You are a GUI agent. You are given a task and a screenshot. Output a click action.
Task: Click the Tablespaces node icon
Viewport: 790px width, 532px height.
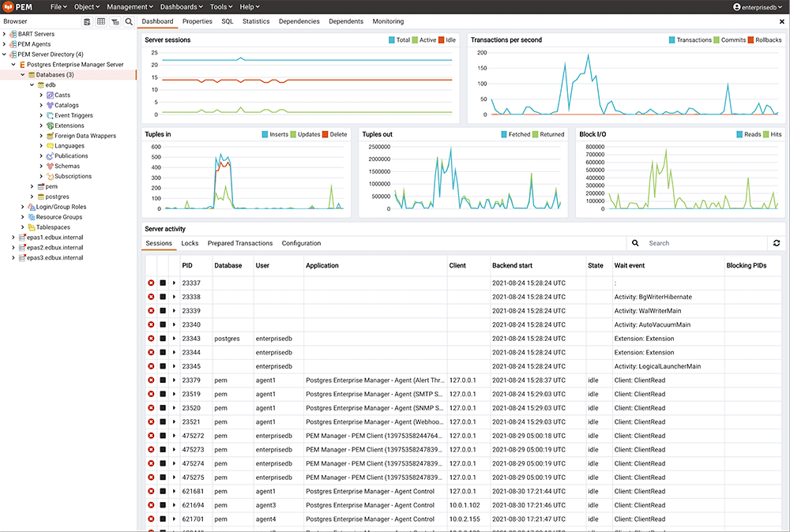(32, 227)
